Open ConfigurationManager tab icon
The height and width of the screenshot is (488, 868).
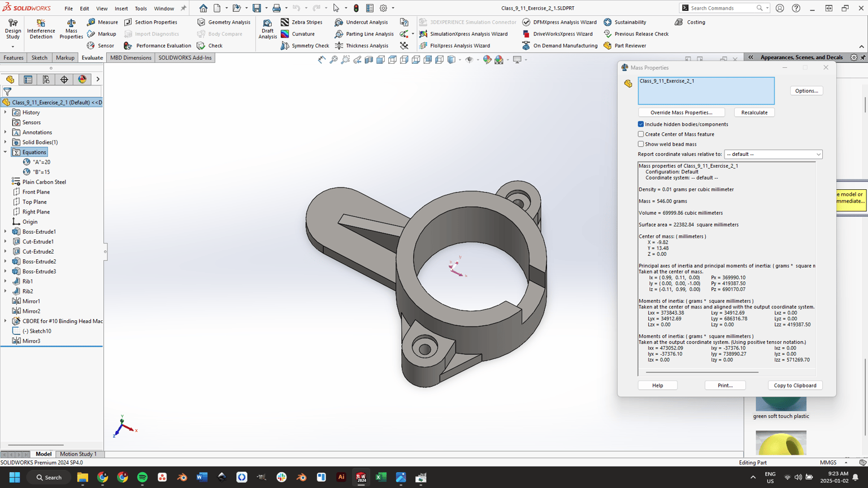point(46,80)
